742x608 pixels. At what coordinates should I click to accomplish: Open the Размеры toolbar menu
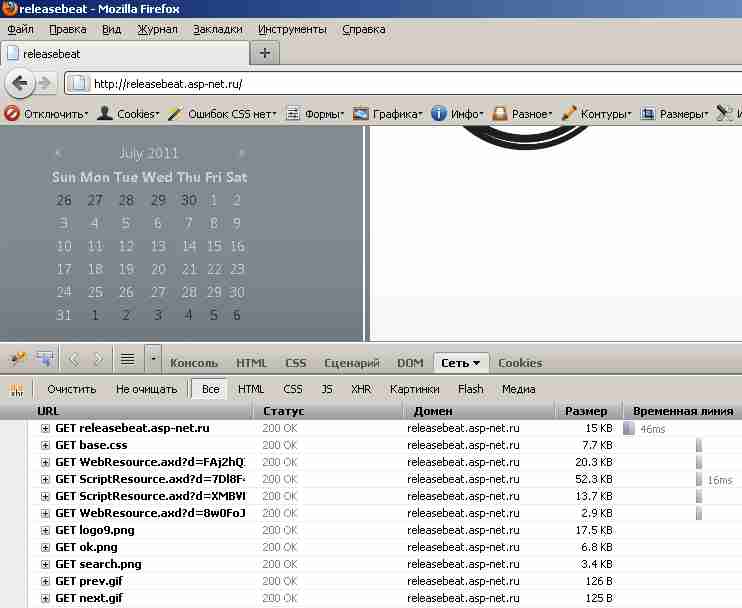click(x=684, y=114)
